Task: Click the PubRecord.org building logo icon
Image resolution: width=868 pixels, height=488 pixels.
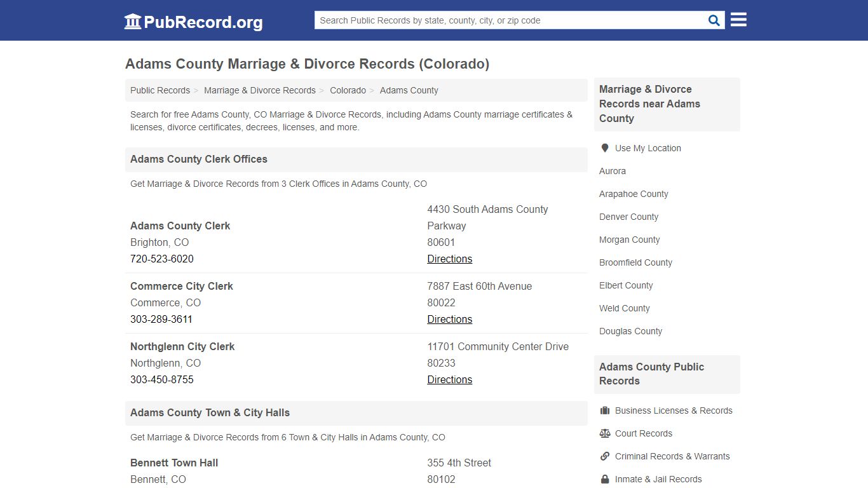Action: tap(133, 22)
